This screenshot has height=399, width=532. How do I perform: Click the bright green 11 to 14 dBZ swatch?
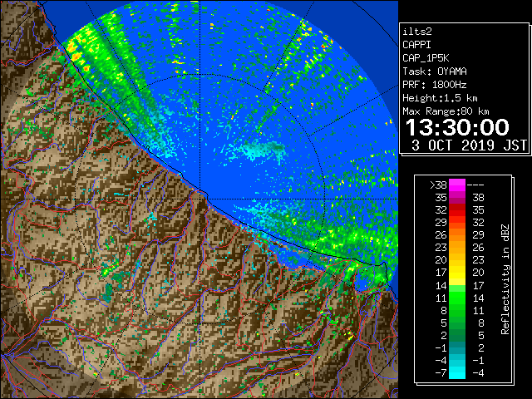457,298
